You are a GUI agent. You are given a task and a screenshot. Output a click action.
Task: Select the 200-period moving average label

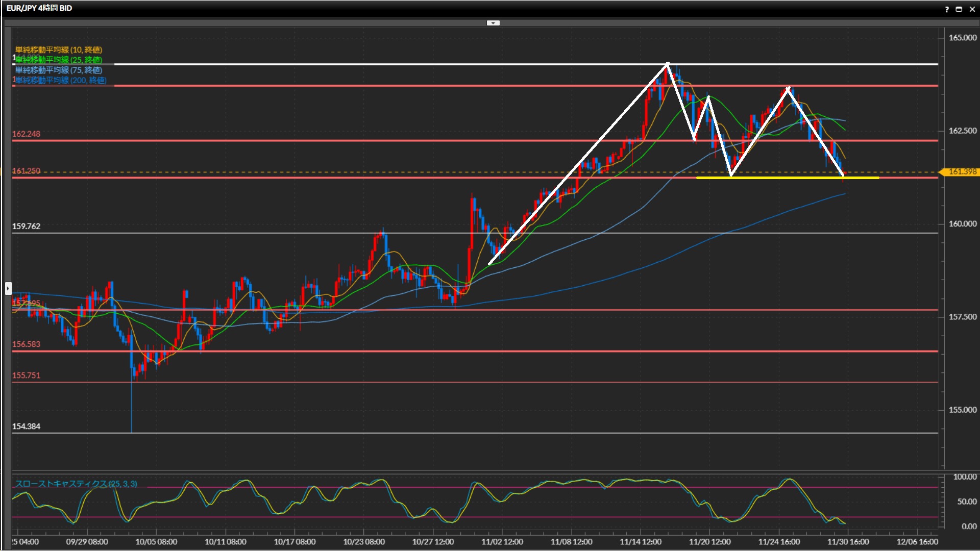(60, 80)
